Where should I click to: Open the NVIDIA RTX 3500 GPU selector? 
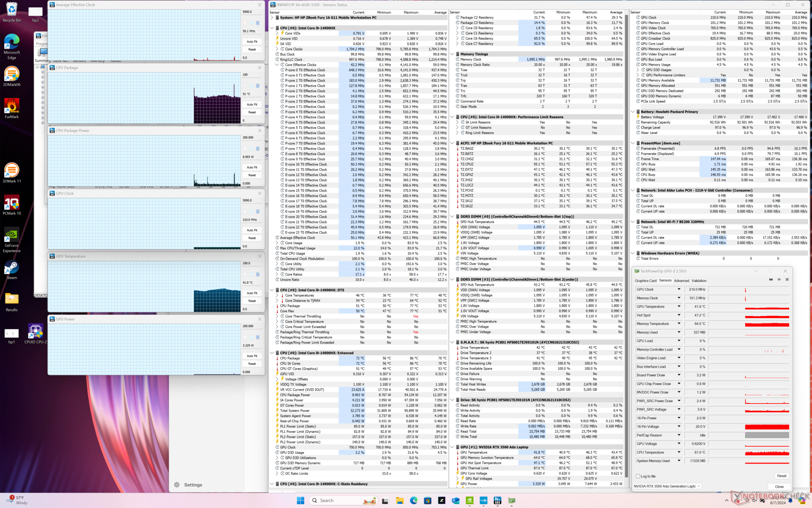click(667, 486)
